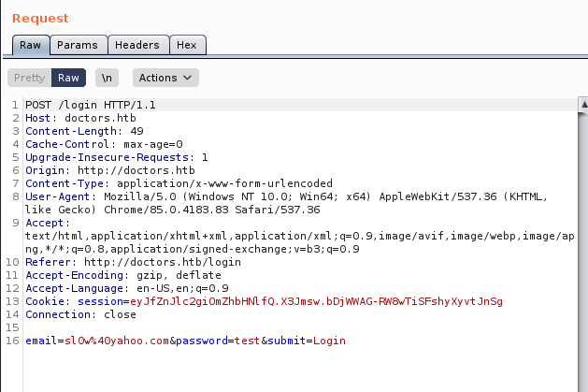This screenshot has height=392, width=588.
Task: Click the Content-Length value 49
Action: coord(136,131)
